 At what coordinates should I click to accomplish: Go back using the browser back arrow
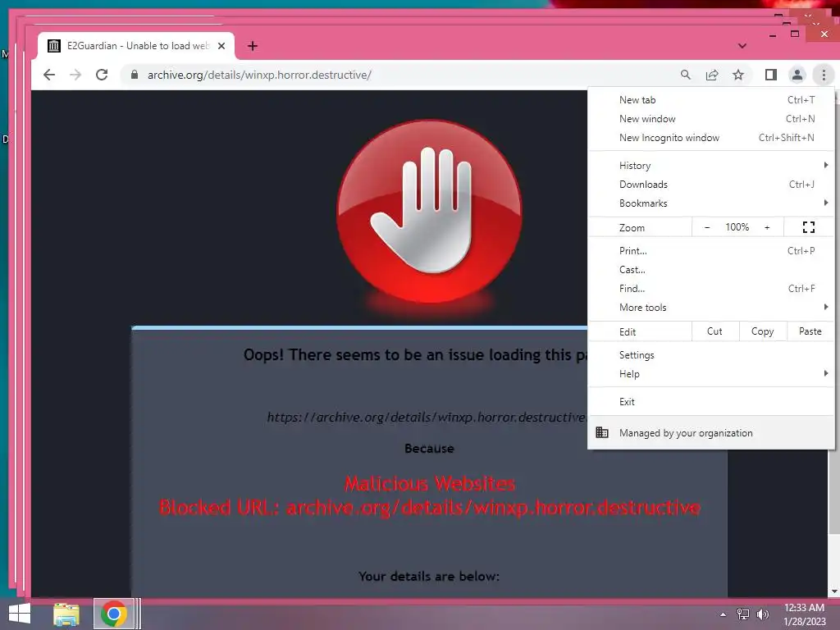(48, 75)
